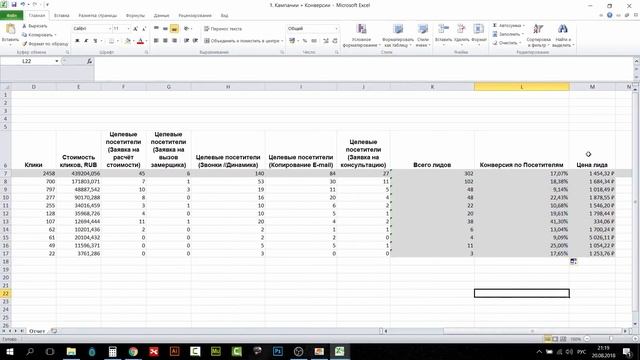Select the column L header
Screen dimensions: 640x360
click(x=522, y=87)
